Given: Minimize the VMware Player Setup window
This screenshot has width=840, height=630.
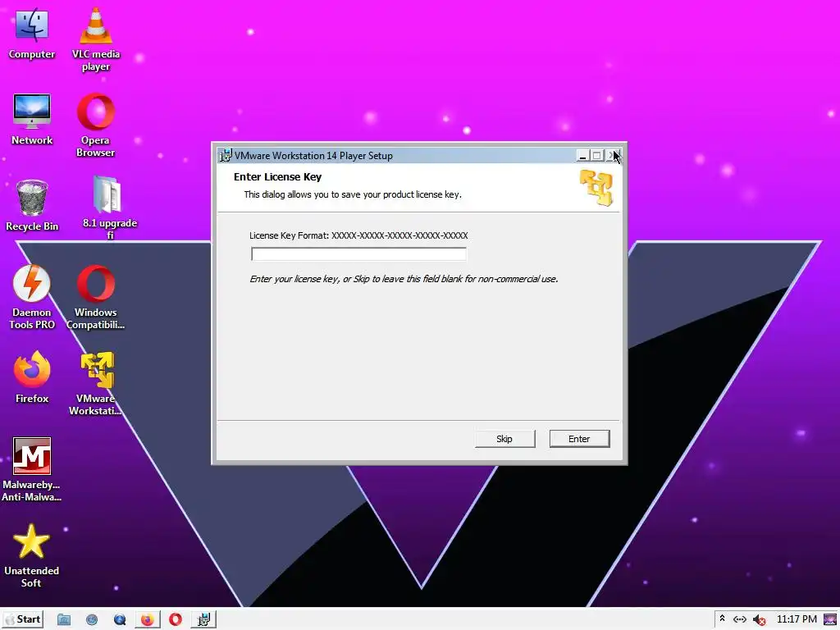Looking at the screenshot, I should [583, 155].
